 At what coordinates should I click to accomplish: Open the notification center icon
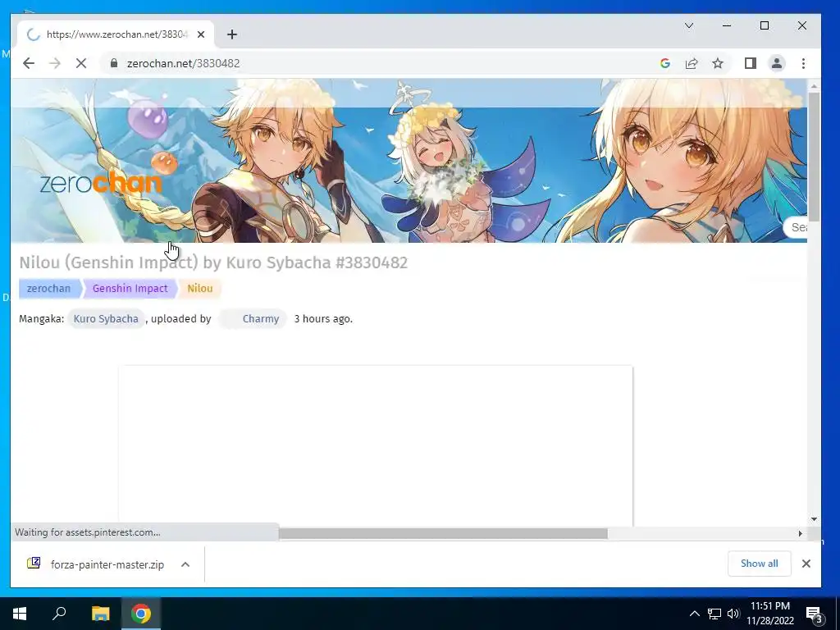(x=814, y=614)
